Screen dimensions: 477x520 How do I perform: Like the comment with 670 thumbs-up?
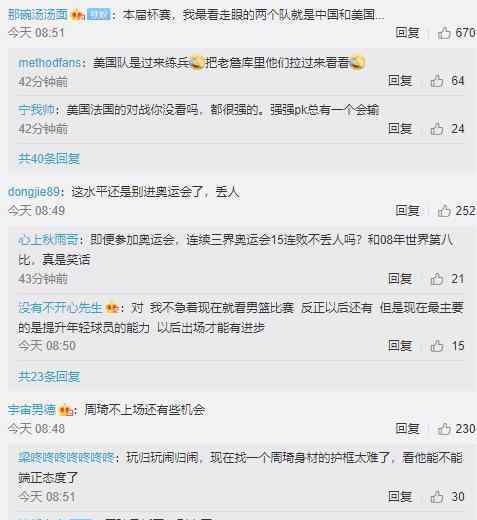tap(444, 33)
